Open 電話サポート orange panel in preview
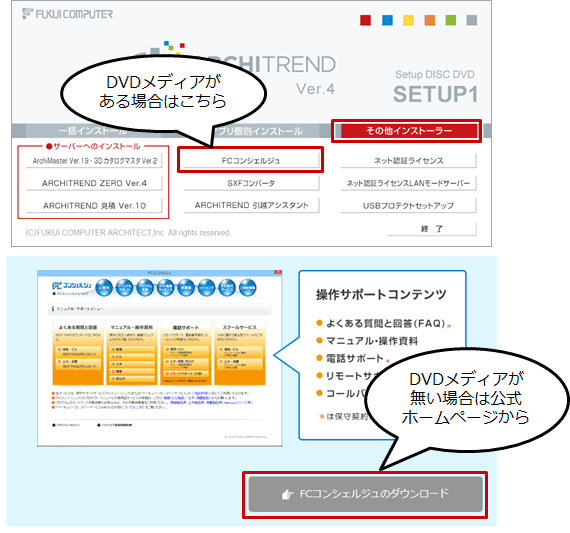The image size is (570, 533). coord(185,353)
